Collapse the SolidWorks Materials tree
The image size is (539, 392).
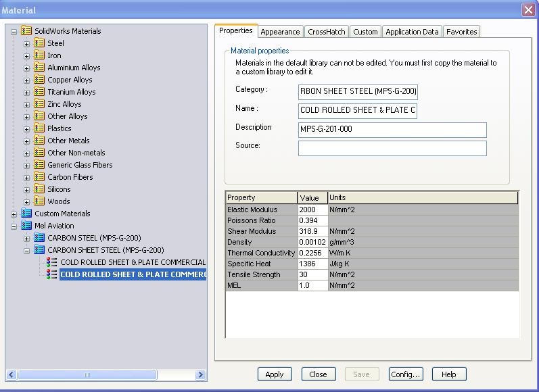point(14,32)
